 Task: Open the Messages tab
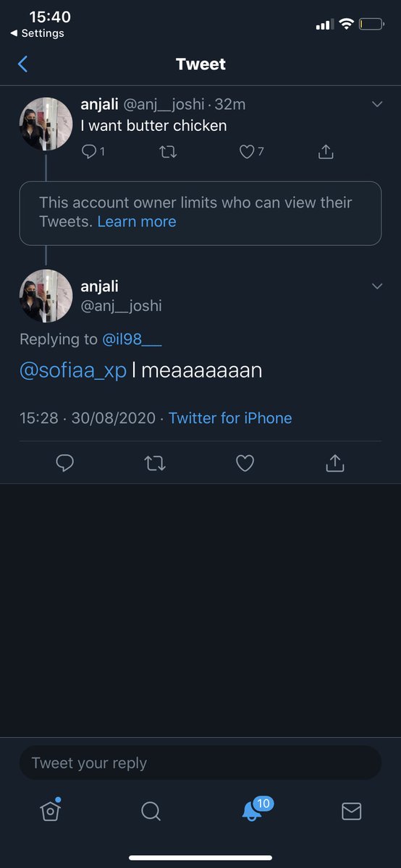point(351,812)
